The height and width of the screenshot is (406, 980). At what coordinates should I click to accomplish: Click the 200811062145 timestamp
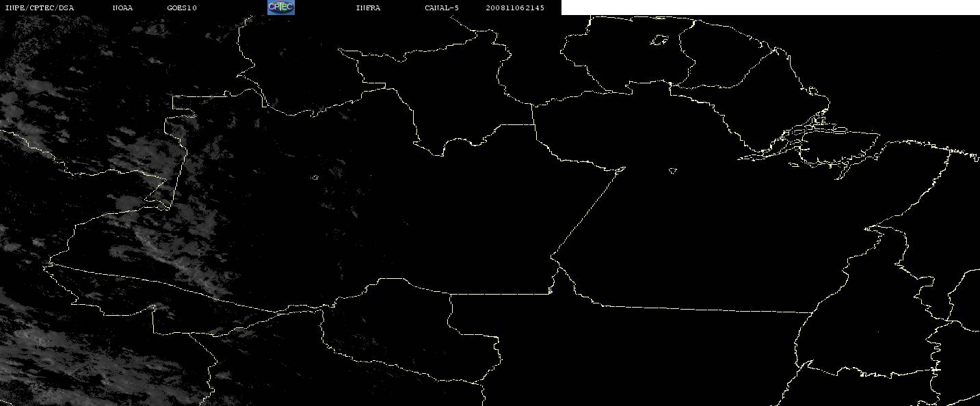coord(515,8)
